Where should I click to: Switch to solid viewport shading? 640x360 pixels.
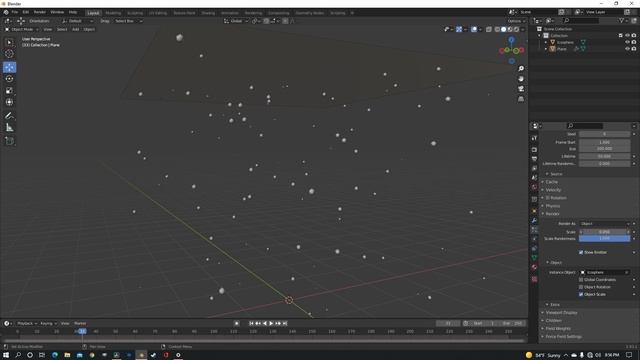503,29
